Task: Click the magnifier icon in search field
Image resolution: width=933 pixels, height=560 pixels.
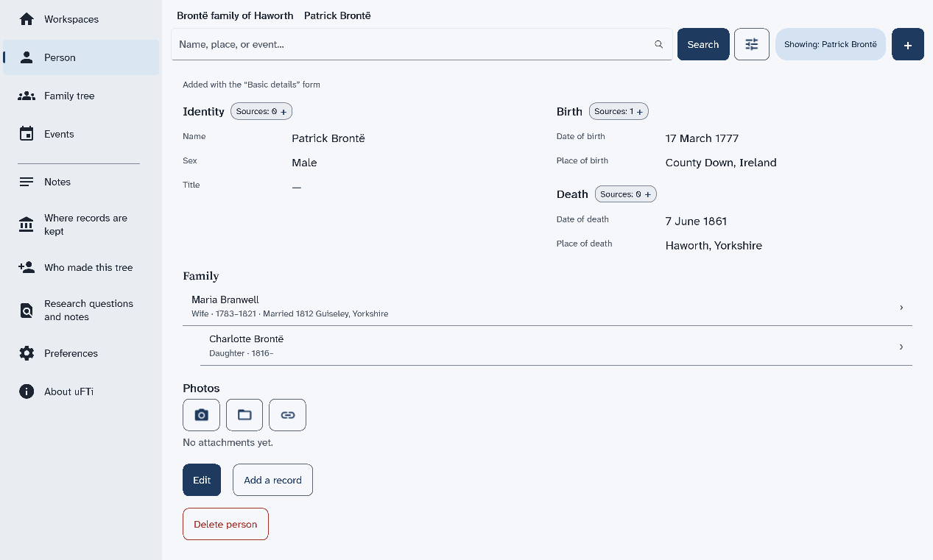Action: coord(659,44)
